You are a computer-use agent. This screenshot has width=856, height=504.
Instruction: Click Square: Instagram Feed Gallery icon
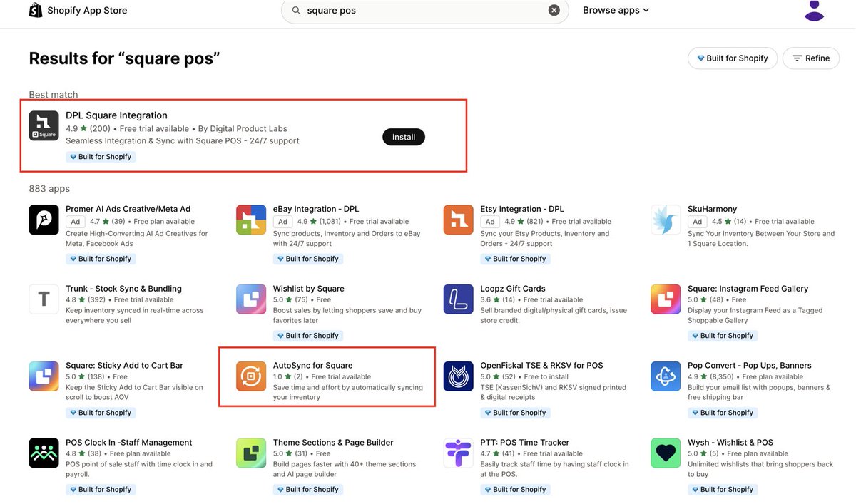666,299
